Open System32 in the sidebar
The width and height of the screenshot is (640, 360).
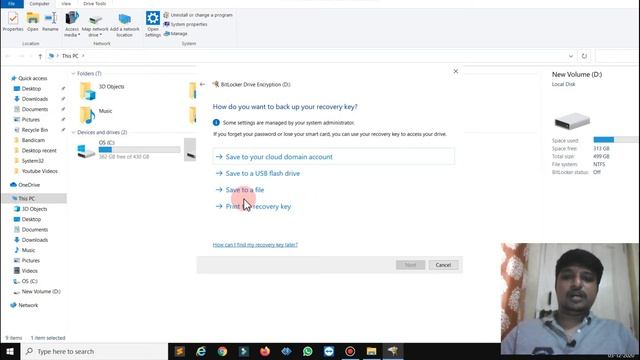tap(32, 161)
